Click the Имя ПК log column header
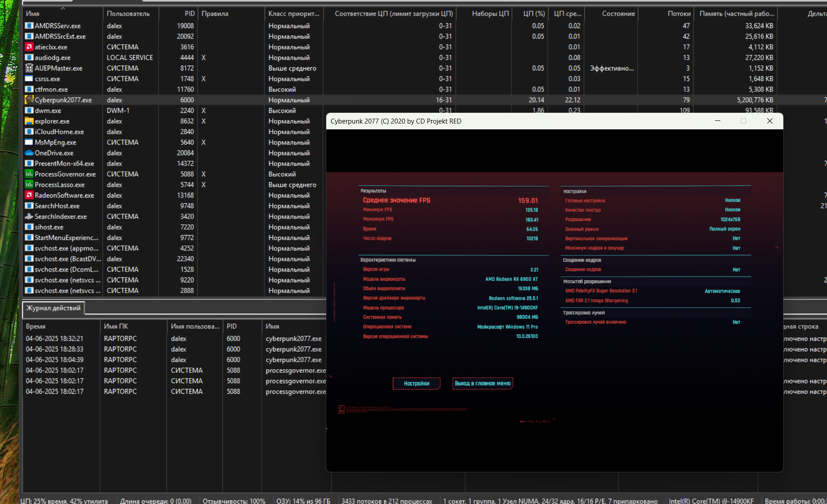This screenshot has width=827, height=504. tap(133, 326)
